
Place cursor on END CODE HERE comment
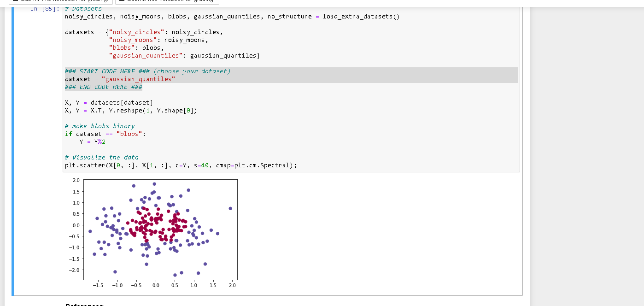(104, 87)
